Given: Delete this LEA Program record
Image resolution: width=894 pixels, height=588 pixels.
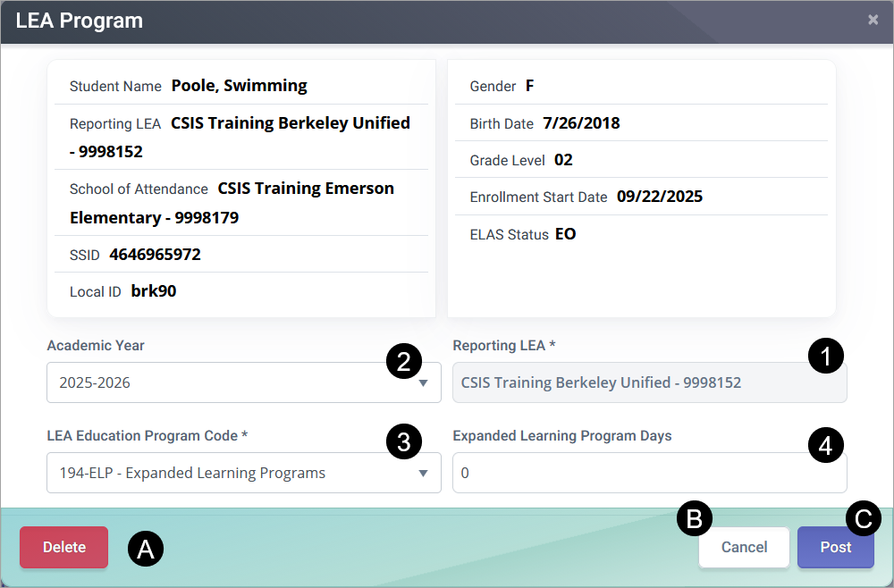Looking at the screenshot, I should 63,547.
